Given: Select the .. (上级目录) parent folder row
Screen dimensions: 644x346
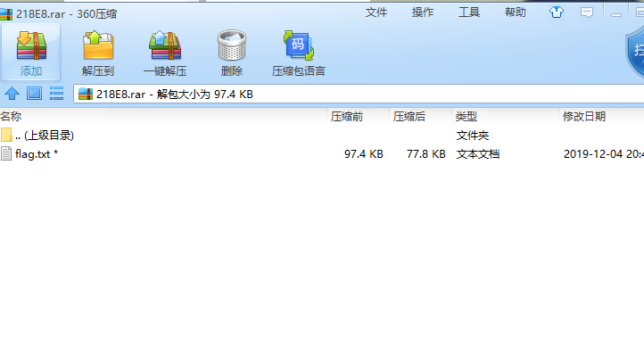Looking at the screenshot, I should [x=322, y=135].
